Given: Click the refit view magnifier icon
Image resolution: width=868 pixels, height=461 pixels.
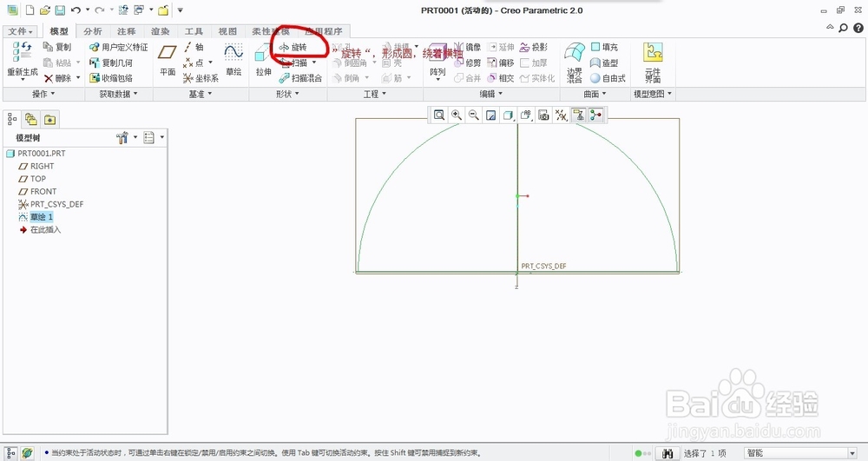Looking at the screenshot, I should [439, 115].
